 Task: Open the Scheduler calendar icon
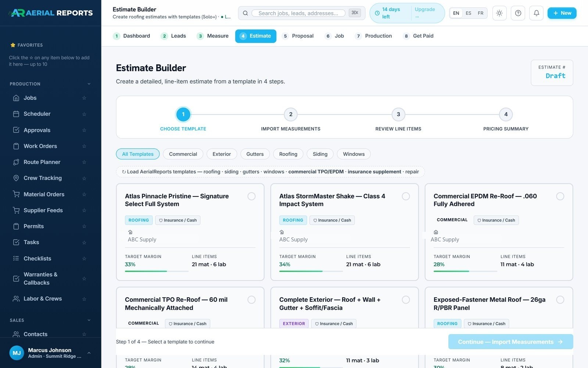(16, 114)
